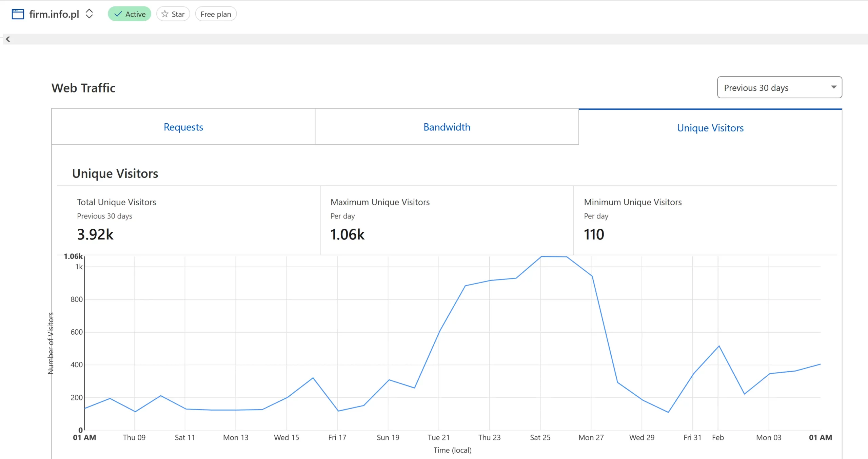868x459 pixels.
Task: Click the dropdown caret arrow of the time range
Action: coord(833,87)
